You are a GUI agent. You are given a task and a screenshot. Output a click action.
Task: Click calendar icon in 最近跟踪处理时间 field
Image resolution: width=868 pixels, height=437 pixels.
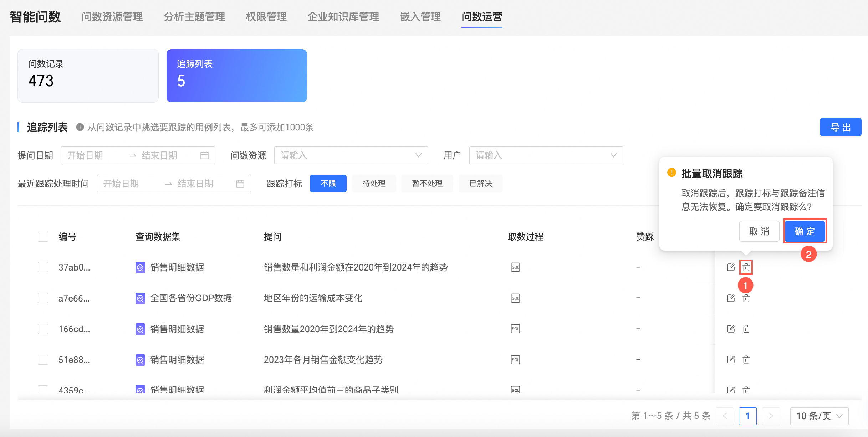pos(240,184)
